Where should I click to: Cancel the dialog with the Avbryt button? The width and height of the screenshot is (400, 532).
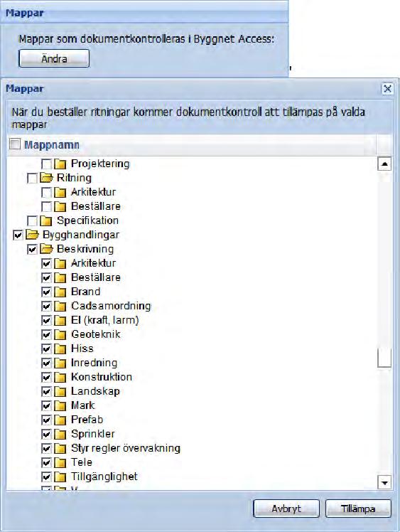click(286, 509)
